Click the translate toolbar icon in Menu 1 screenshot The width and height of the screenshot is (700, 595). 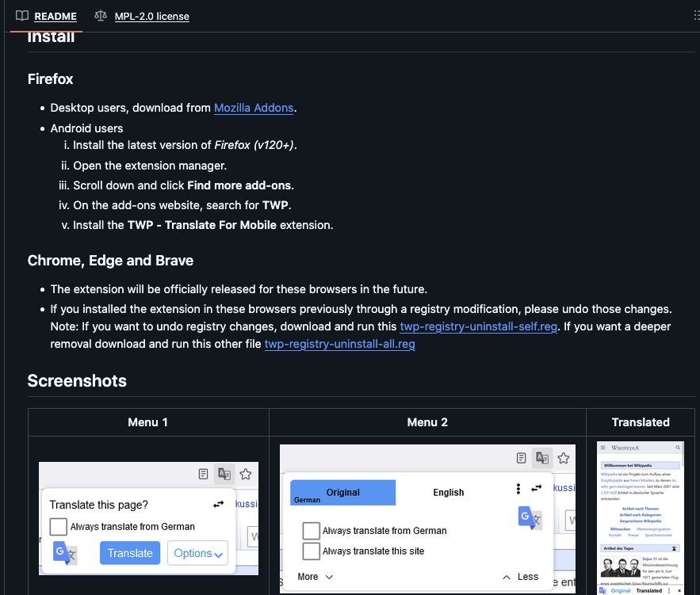224,474
